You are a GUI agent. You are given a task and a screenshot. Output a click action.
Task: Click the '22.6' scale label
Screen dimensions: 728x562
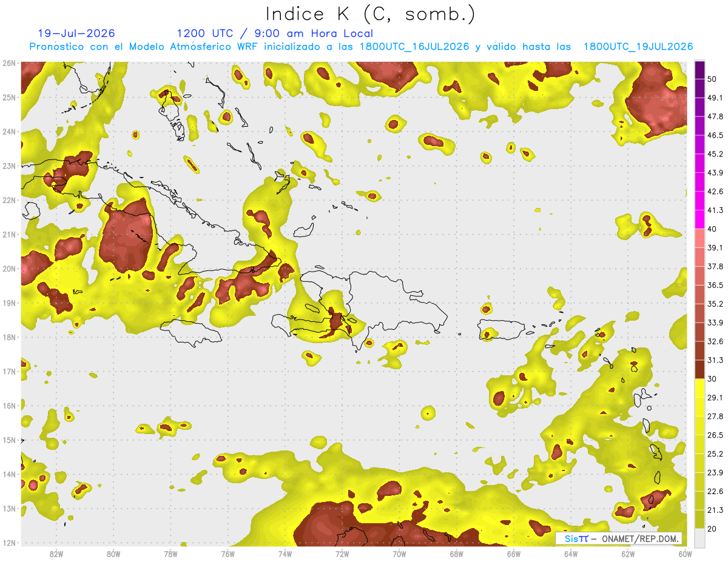pos(715,492)
